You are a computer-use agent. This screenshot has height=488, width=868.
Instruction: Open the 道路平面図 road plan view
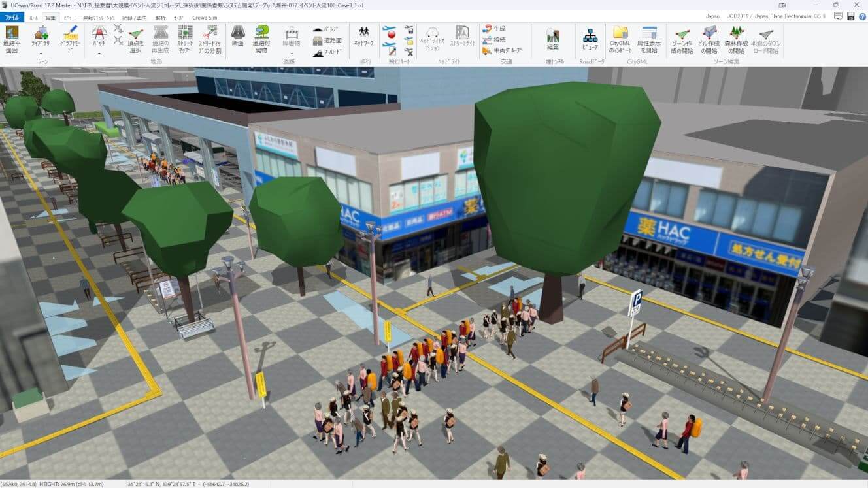[x=12, y=38]
